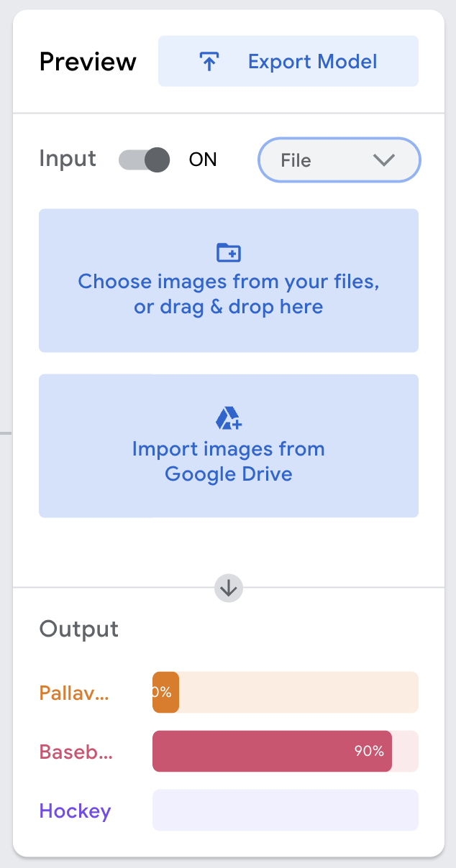Image resolution: width=456 pixels, height=868 pixels.
Task: Click the circled down arrow above Output
Action: point(229,588)
